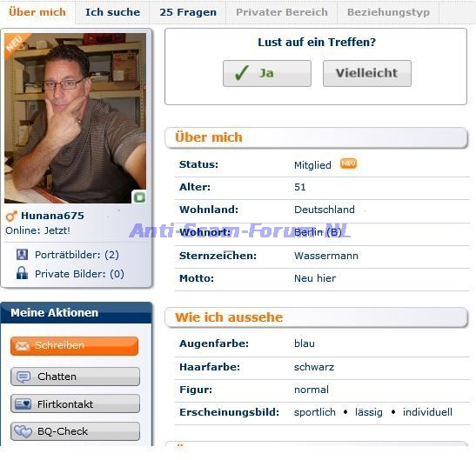Click the envelope icon on Schreiben
Screen dimensions: 476x460
tap(22, 345)
